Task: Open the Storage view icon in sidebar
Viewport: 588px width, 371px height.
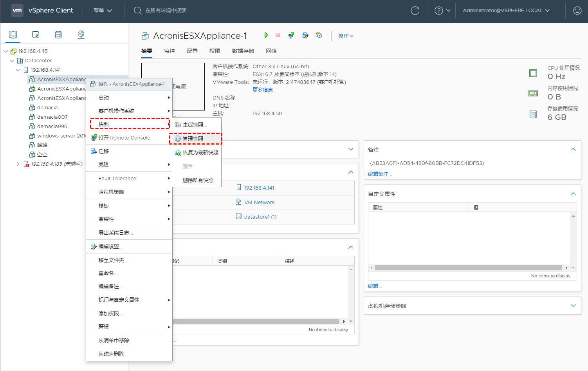Action: pyautogui.click(x=58, y=35)
